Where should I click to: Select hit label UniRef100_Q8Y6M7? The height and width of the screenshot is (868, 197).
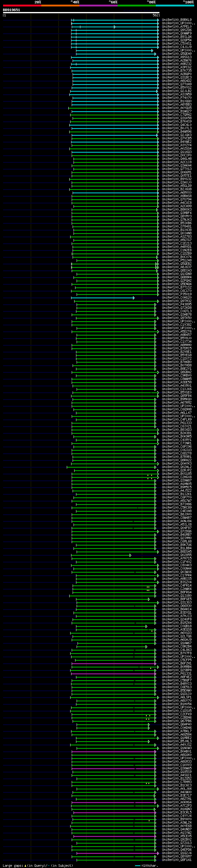(x=177, y=857)
